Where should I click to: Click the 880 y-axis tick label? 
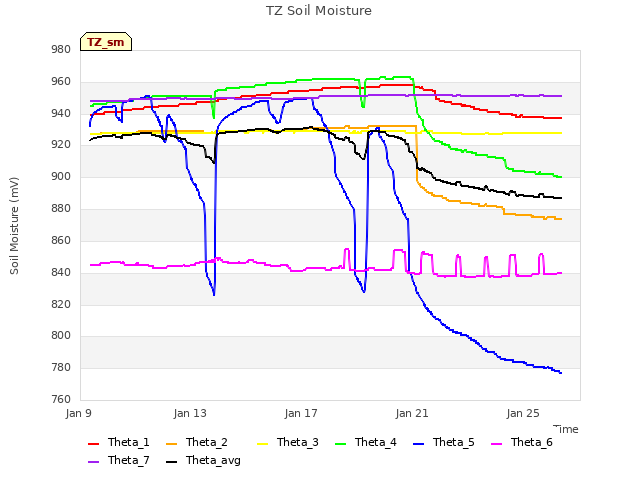[61, 209]
